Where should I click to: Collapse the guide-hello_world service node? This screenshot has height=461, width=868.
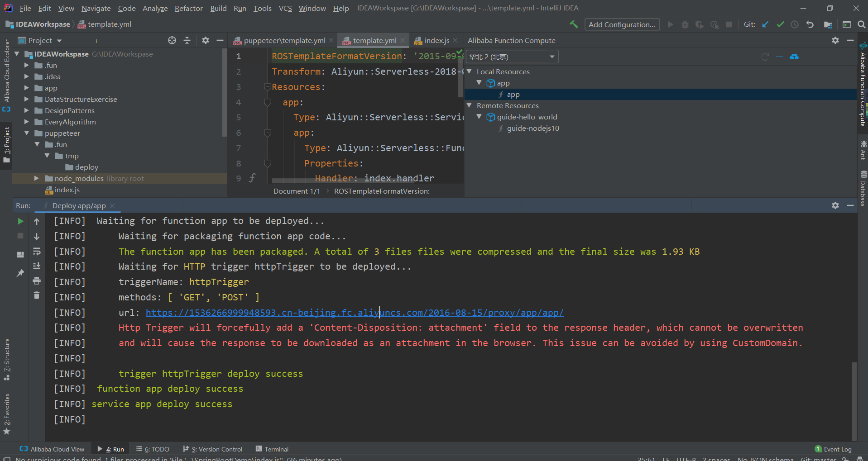pos(480,117)
